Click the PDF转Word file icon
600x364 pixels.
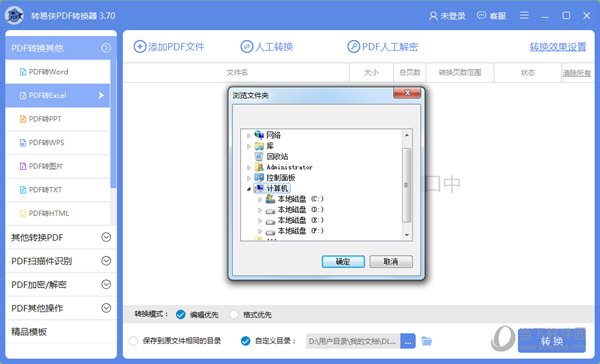(x=23, y=72)
